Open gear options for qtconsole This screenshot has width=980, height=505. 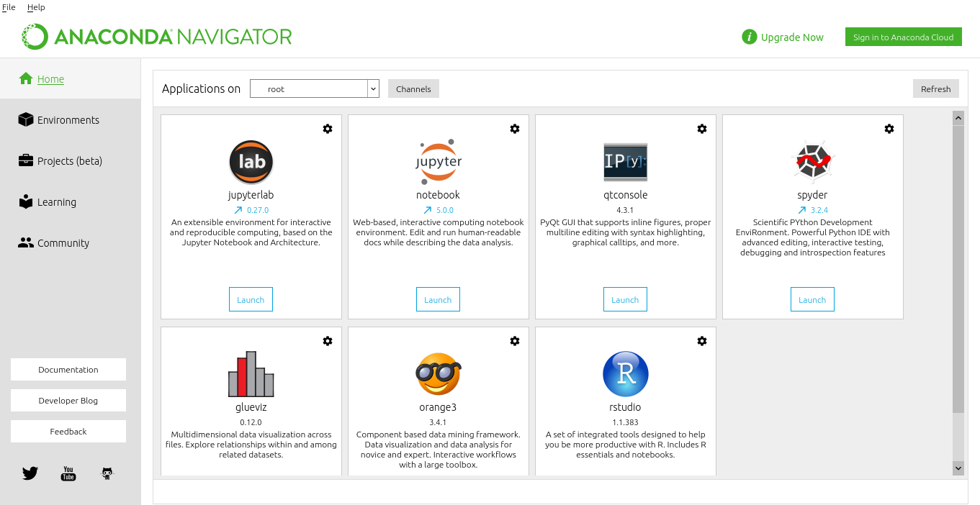(x=702, y=129)
